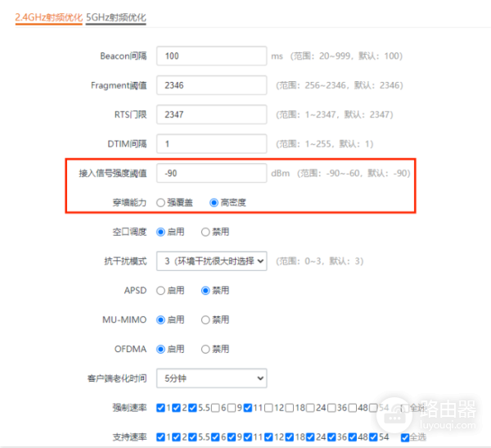Choose 高密度 for 穿墙能力
The image size is (491, 448).
(x=214, y=202)
